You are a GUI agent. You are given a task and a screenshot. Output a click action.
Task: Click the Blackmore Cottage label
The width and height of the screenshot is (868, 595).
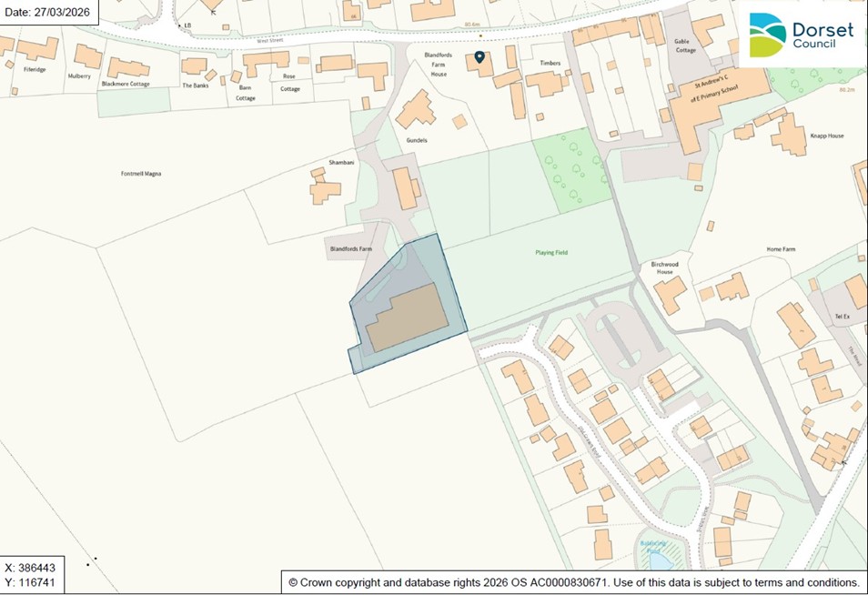tap(126, 84)
